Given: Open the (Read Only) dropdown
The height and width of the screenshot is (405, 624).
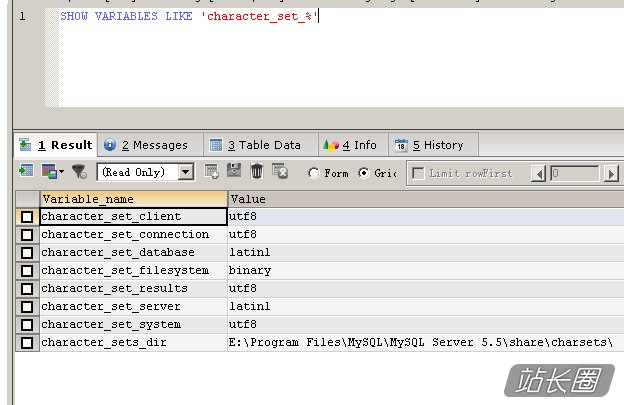Looking at the screenshot, I should (x=186, y=172).
